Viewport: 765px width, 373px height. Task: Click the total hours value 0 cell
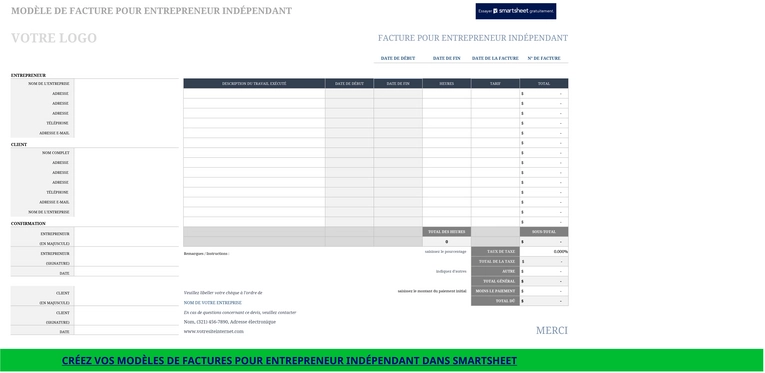[446, 242]
